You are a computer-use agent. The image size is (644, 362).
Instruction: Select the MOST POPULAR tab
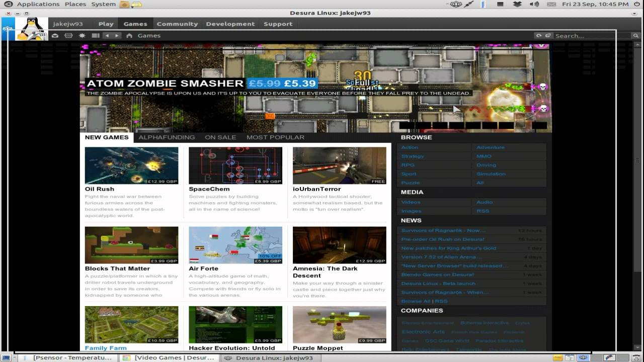coord(275,137)
